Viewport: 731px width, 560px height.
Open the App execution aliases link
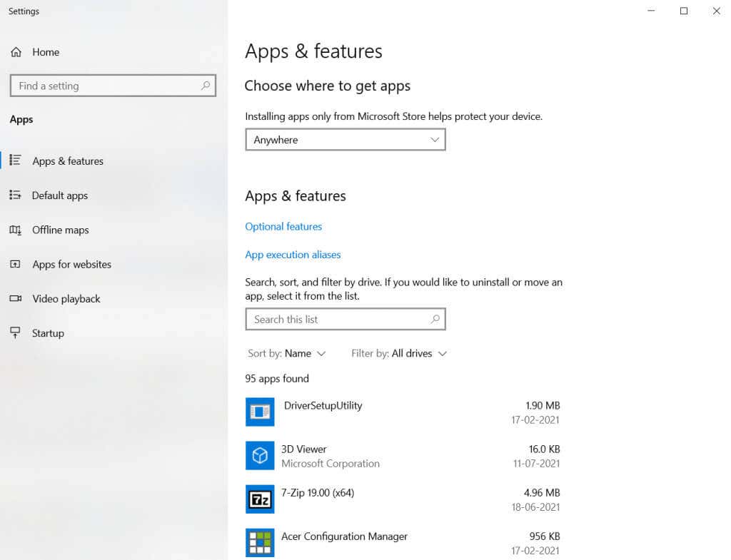[293, 255]
